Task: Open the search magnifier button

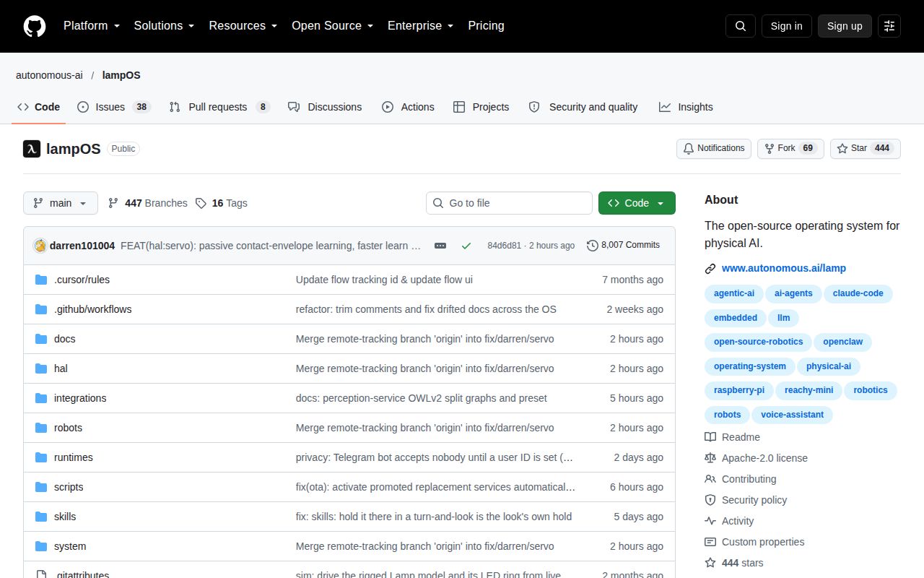Action: pyautogui.click(x=741, y=26)
